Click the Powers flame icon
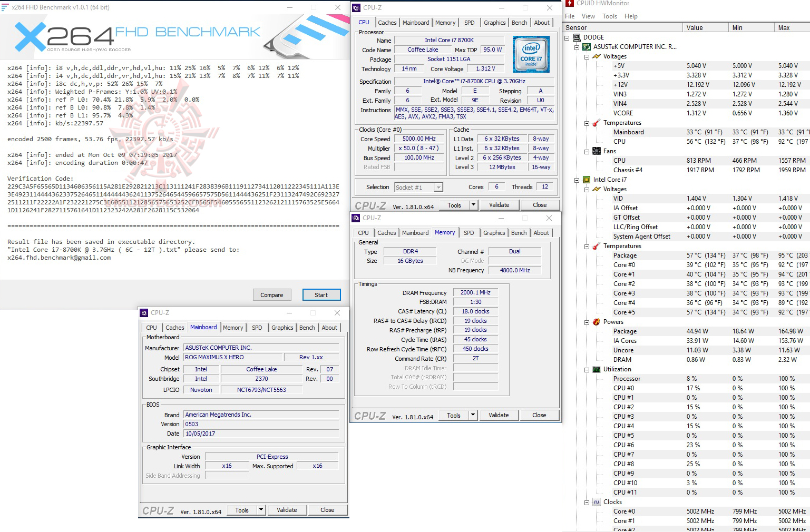 coord(597,322)
